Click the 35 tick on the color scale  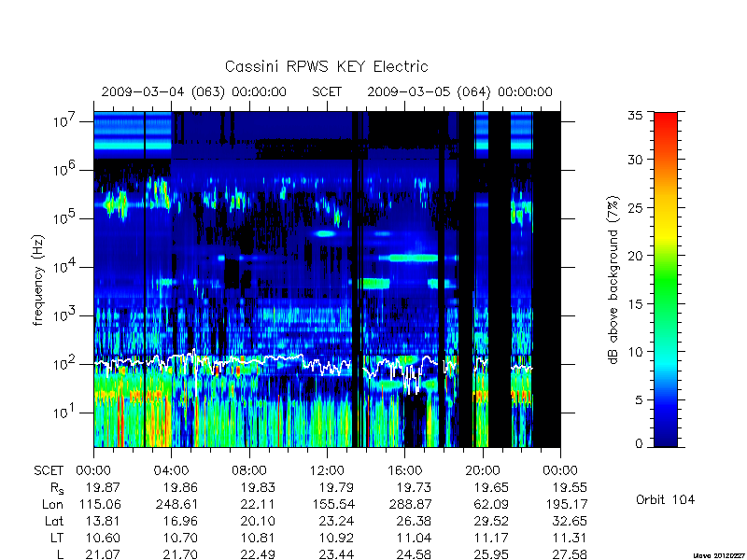point(638,116)
